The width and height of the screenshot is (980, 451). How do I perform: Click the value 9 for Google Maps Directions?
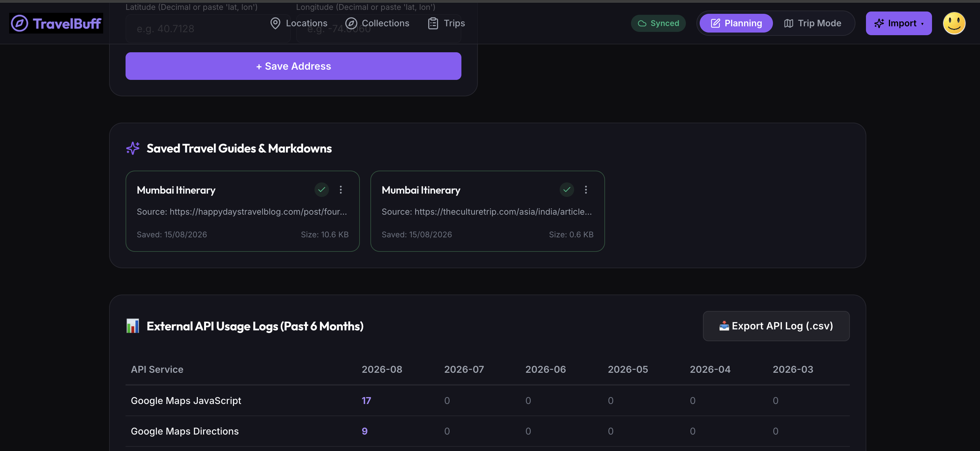(x=364, y=431)
